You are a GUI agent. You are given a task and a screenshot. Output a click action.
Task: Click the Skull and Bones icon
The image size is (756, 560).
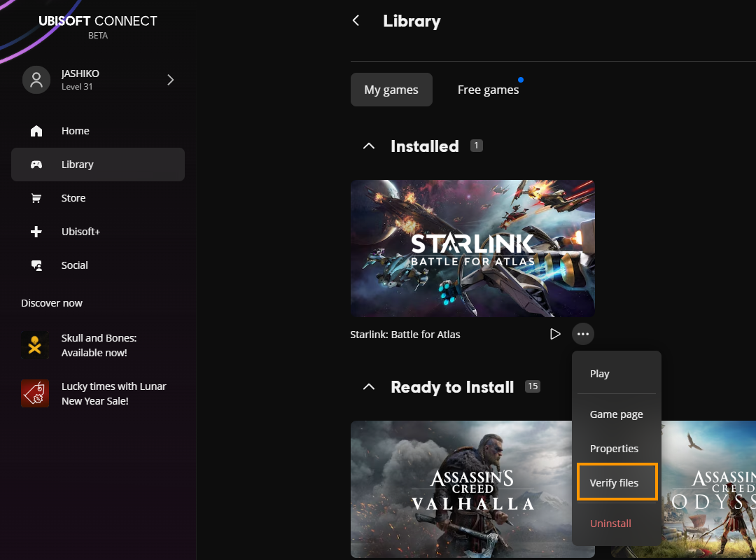tap(35, 345)
